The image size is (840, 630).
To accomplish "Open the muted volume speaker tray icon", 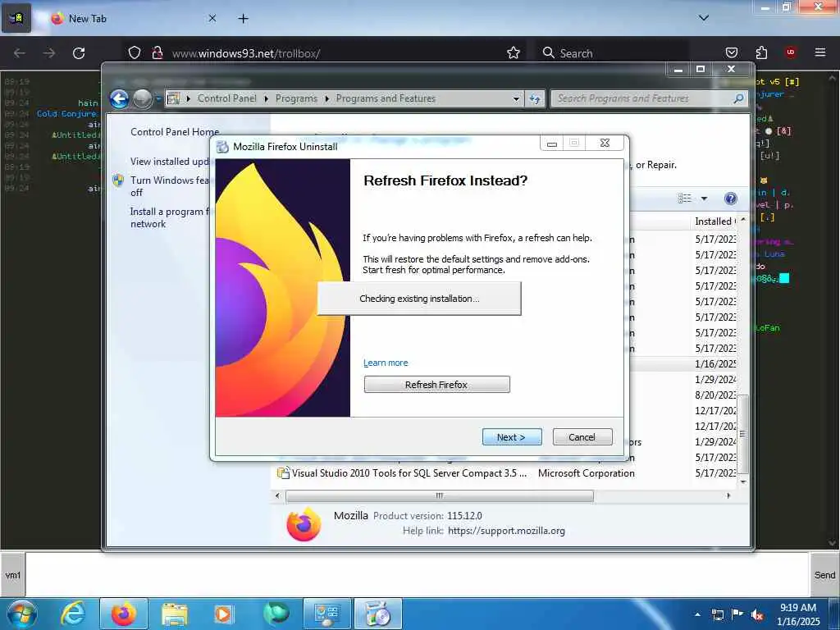I will 757,615.
